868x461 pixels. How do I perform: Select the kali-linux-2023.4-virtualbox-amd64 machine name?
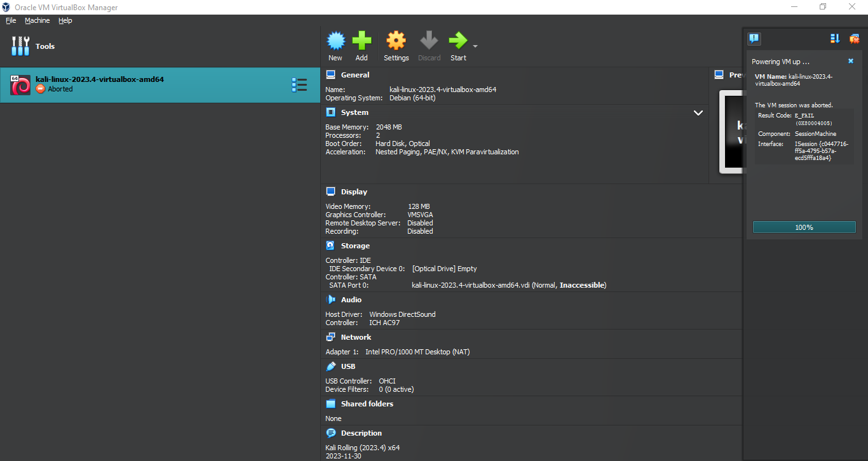coord(100,79)
